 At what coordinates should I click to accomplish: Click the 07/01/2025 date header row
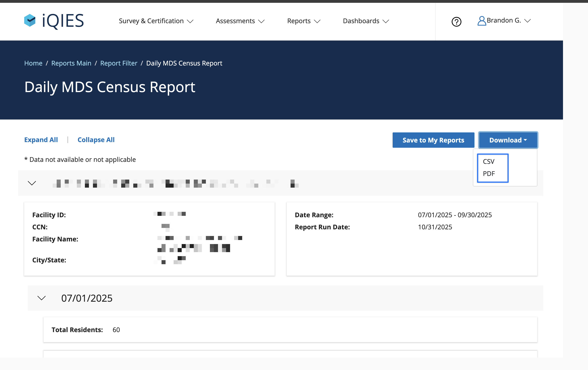pyautogui.click(x=87, y=298)
